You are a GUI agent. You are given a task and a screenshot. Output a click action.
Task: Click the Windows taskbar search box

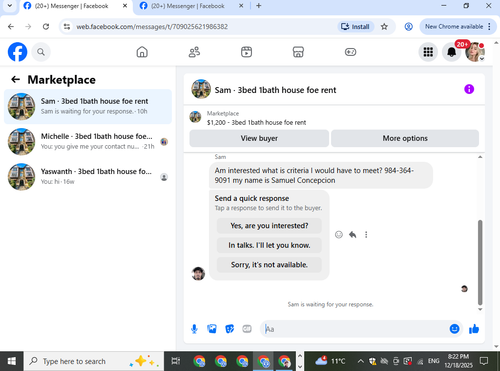coord(94,361)
